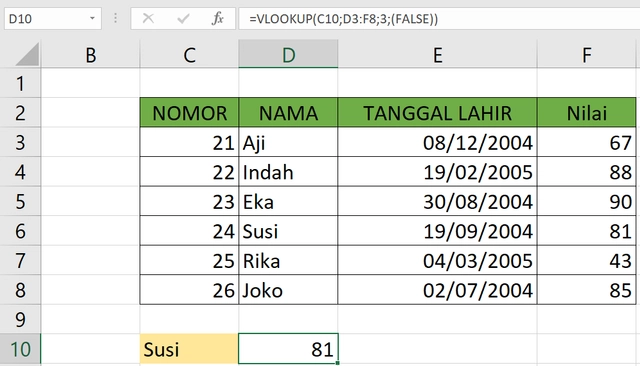Open the Insert Function fx icon
Image resolution: width=640 pixels, height=366 pixels.
point(218,18)
